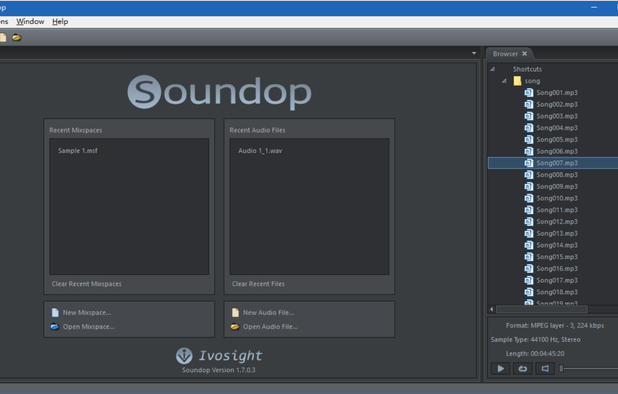Click the Song011.mp3 file icon
This screenshot has height=394, width=618.
tap(529, 210)
